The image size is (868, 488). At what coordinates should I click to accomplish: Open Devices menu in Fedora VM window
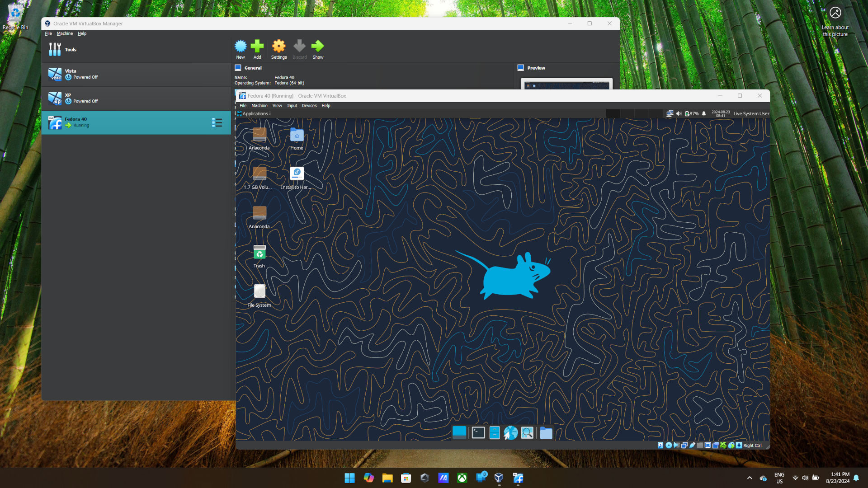tap(309, 105)
